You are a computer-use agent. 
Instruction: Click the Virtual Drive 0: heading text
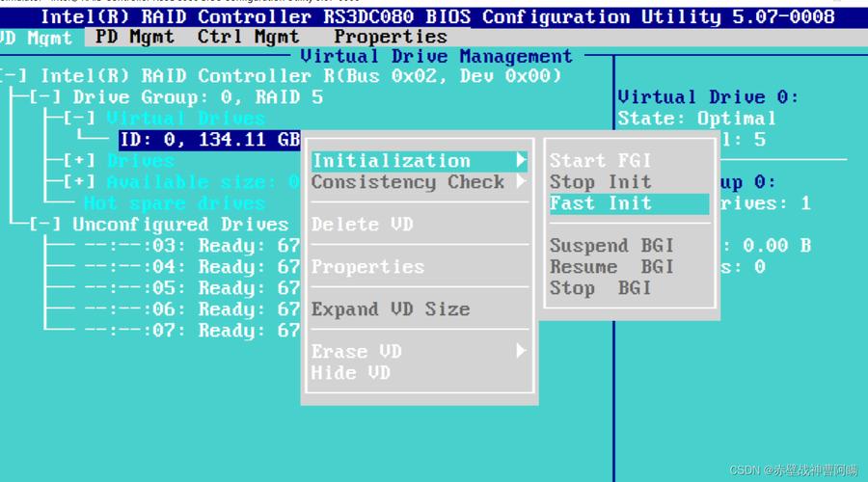coord(709,97)
